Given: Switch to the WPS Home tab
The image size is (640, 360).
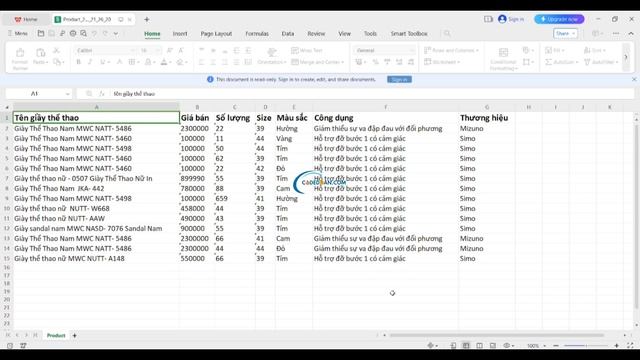Looking at the screenshot, I should [26, 19].
